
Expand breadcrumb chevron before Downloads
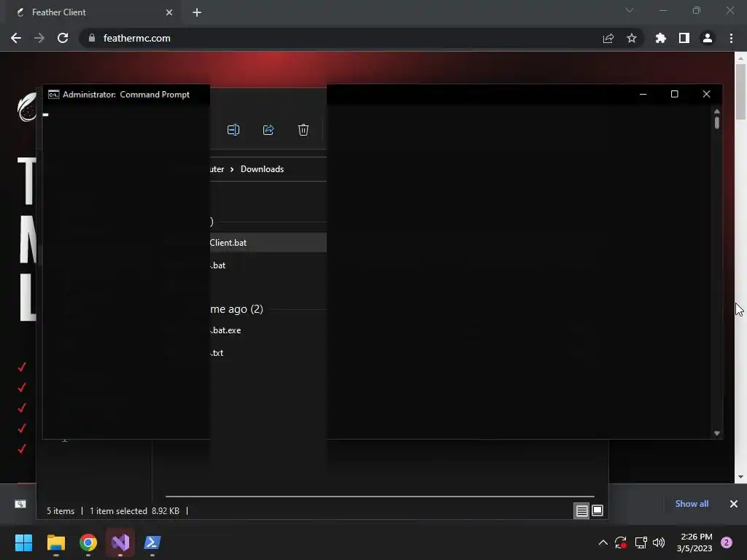click(232, 169)
